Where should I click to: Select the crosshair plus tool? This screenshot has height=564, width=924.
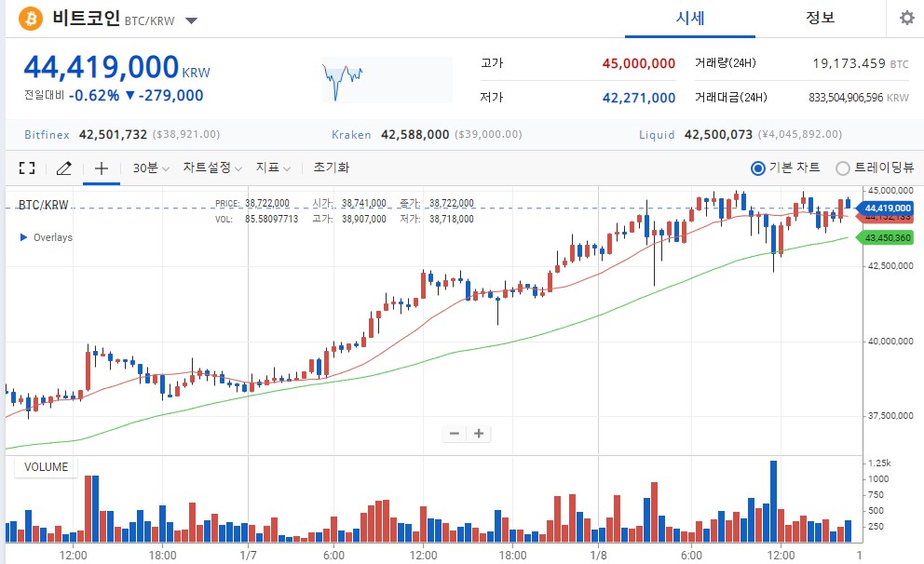pyautogui.click(x=102, y=168)
